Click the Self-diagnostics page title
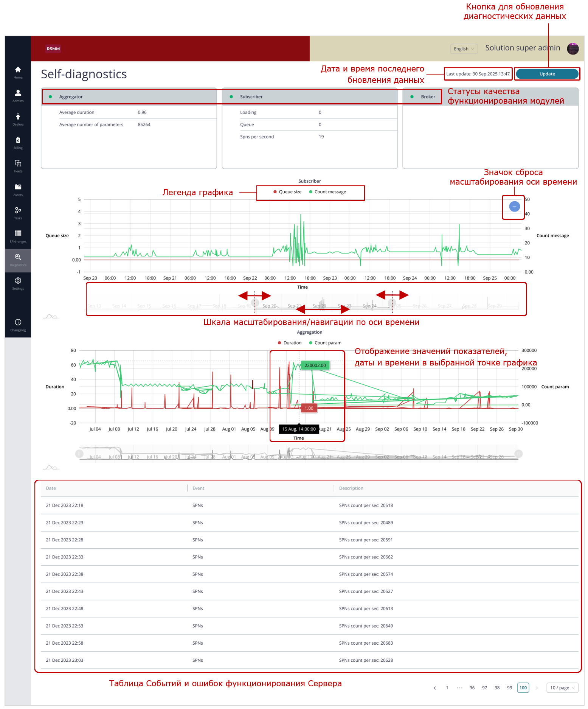588x709 pixels. pyautogui.click(x=84, y=74)
